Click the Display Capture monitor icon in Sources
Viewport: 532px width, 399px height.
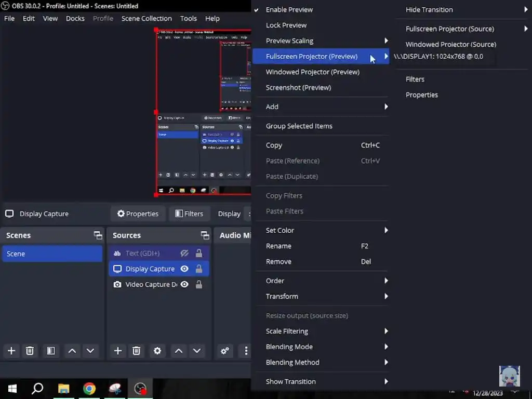pos(117,269)
